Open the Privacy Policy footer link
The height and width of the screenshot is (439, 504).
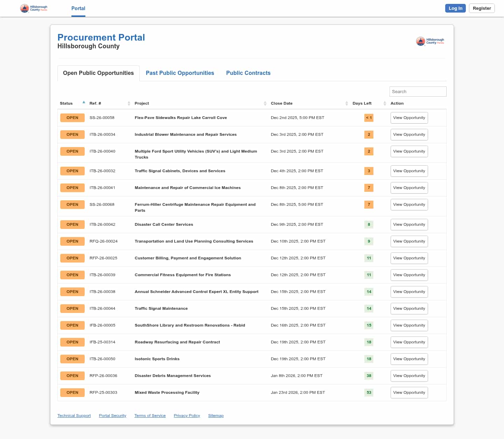pos(187,416)
